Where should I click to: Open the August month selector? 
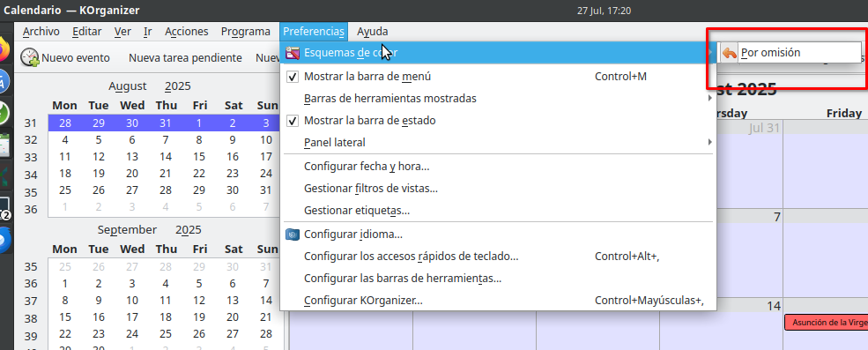pos(127,86)
